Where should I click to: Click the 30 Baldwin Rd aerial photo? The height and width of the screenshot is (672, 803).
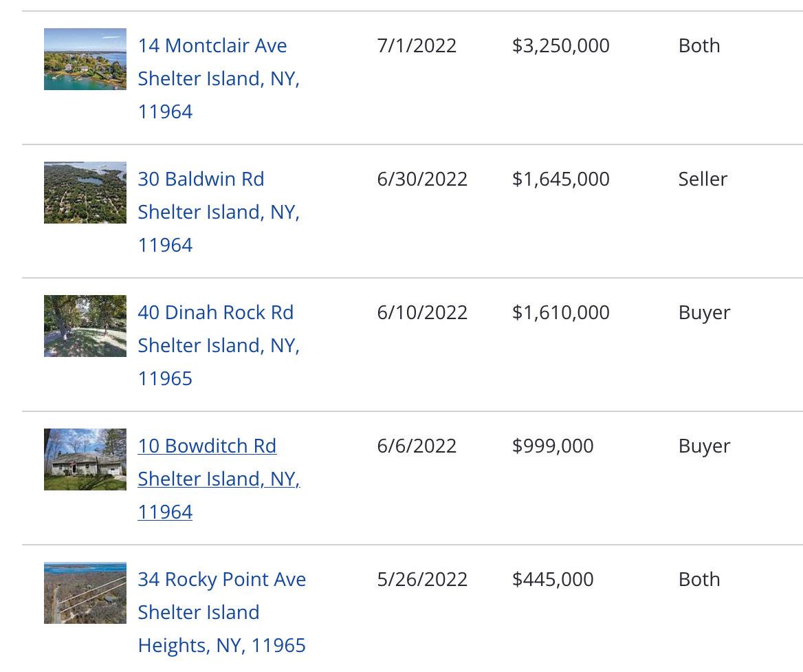pos(85,193)
